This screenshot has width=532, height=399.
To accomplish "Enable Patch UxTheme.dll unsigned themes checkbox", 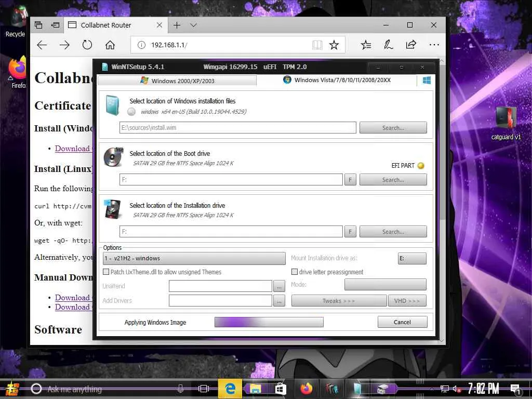I will (x=106, y=272).
